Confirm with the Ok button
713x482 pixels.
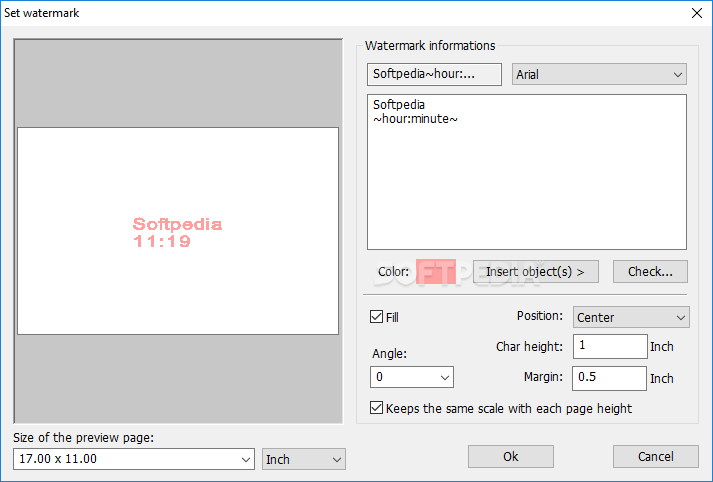coord(511,457)
